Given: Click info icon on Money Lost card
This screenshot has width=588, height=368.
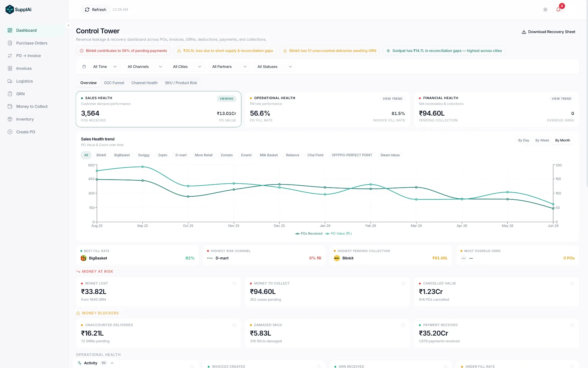Looking at the screenshot, I should pos(234,284).
